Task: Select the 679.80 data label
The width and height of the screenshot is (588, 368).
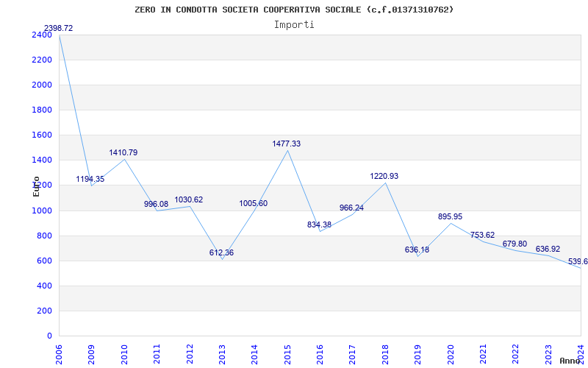Action: tap(514, 244)
